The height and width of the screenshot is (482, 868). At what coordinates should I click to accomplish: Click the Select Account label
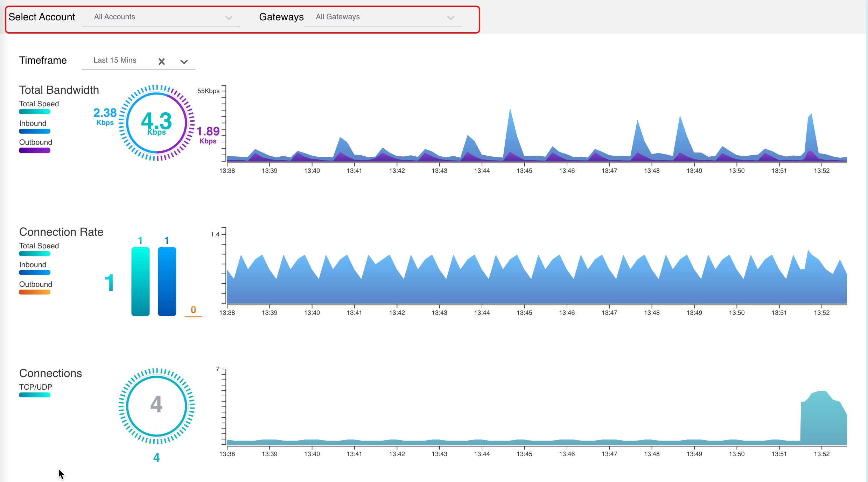(42, 16)
